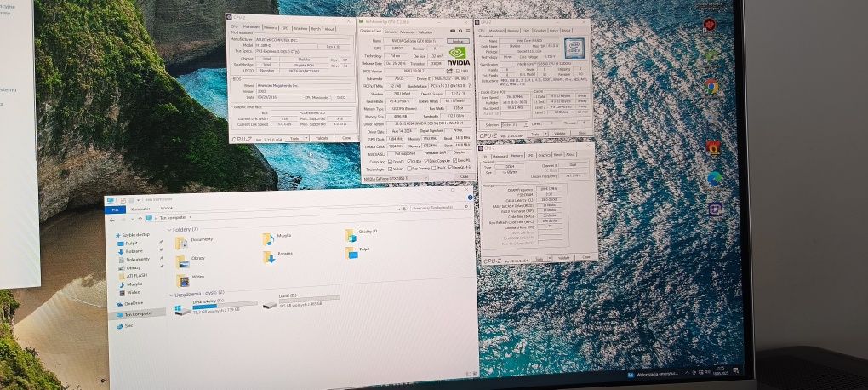The image size is (868, 390).
Task: Select the Dysk lokalny (C:) drive icon
Action: point(182,310)
